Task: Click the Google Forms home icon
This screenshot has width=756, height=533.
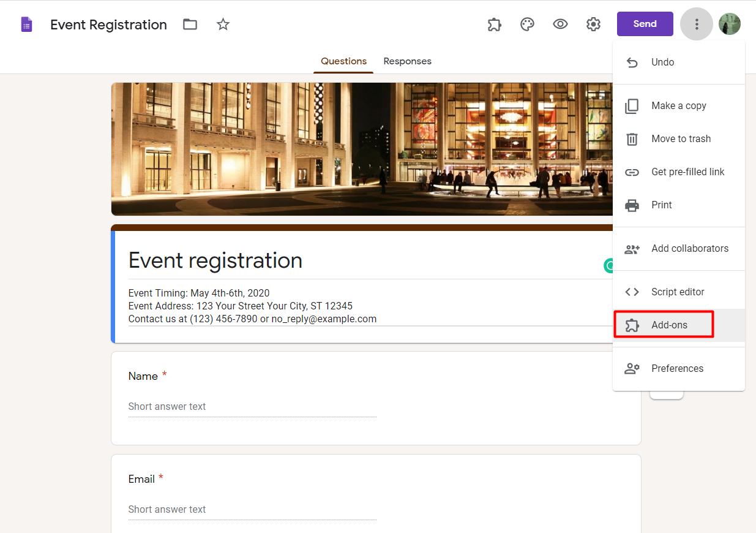Action: click(26, 25)
